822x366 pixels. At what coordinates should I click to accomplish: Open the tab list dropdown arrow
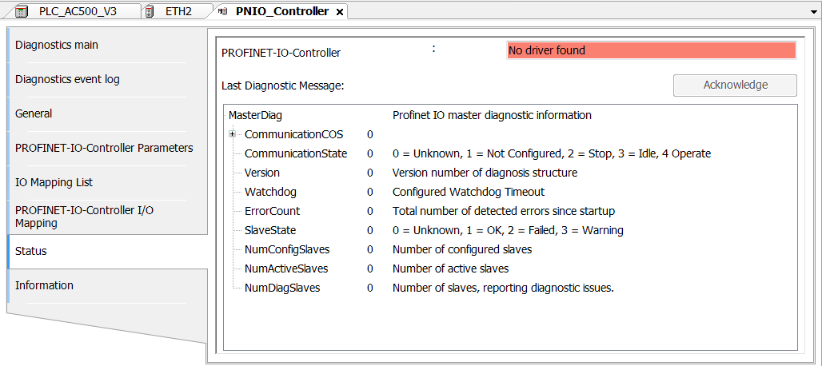pos(814,12)
